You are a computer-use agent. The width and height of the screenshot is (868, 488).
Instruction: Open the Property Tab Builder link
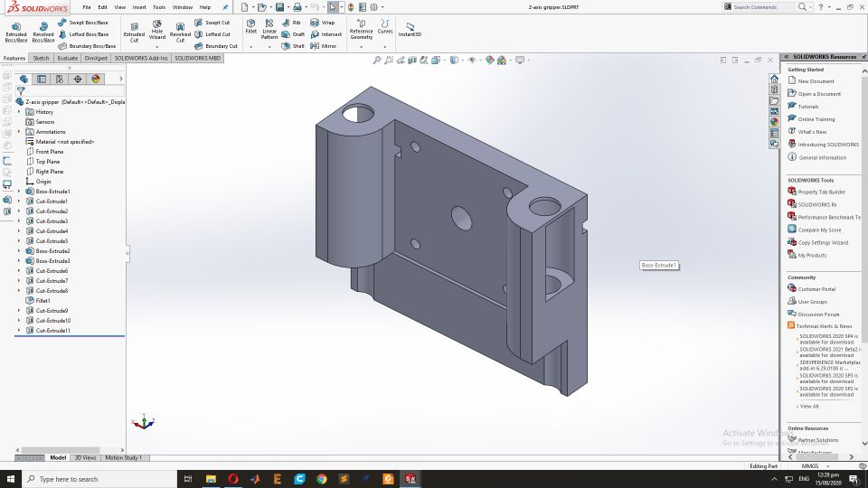[822, 192]
